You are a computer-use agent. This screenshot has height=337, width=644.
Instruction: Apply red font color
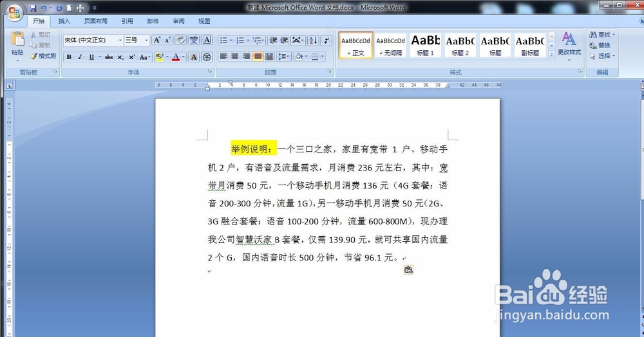176,57
